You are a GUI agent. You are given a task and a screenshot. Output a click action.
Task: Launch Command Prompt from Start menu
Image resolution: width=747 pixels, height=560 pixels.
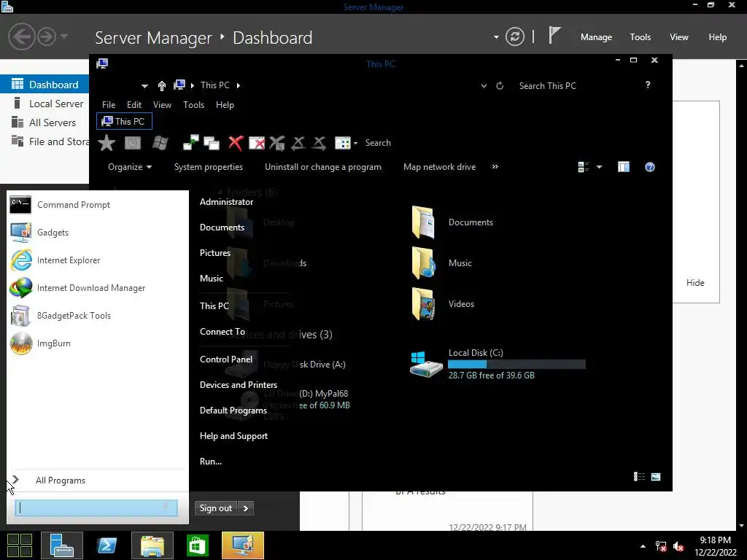[x=98, y=205]
